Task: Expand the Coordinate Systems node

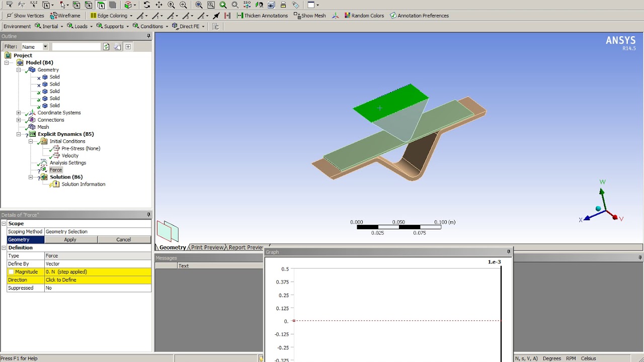Action: [x=19, y=113]
